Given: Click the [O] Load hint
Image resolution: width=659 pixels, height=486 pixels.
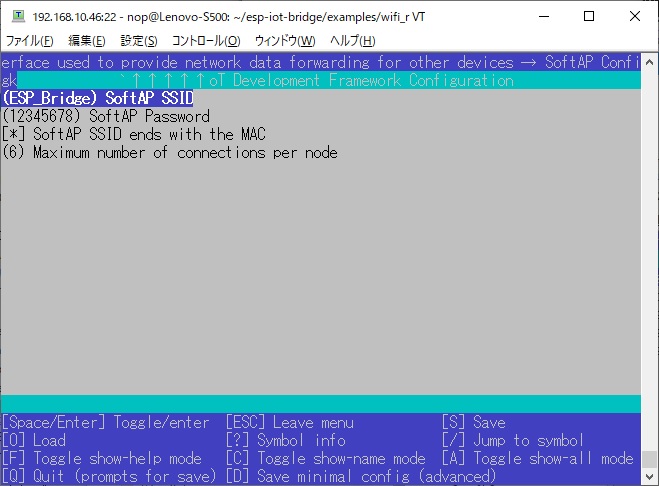Looking at the screenshot, I should [34, 440].
